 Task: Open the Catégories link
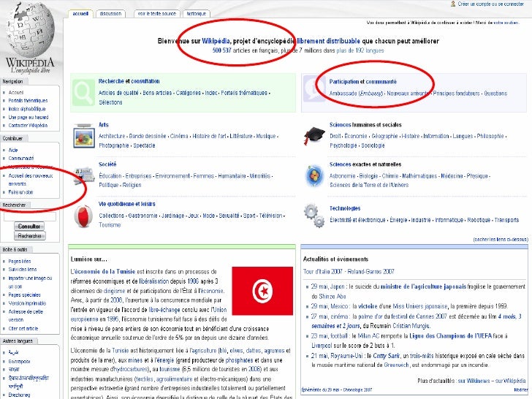[x=189, y=93]
